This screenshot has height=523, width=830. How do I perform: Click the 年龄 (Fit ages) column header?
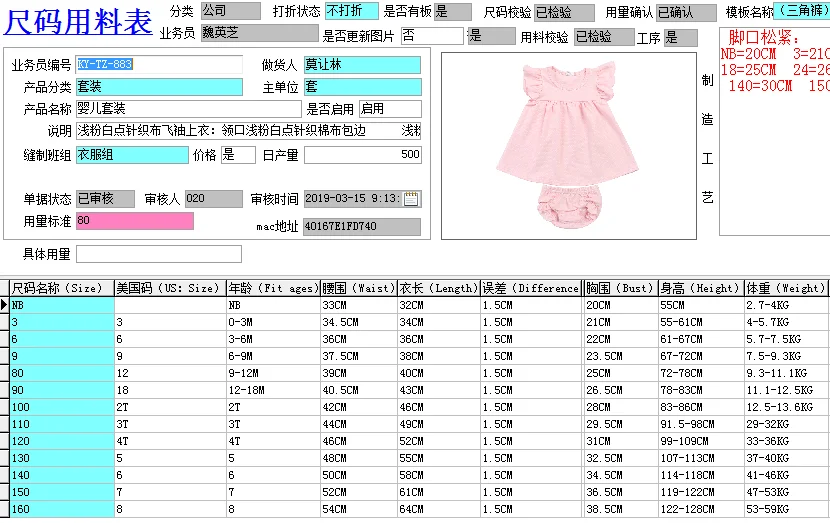pyautogui.click(x=273, y=288)
